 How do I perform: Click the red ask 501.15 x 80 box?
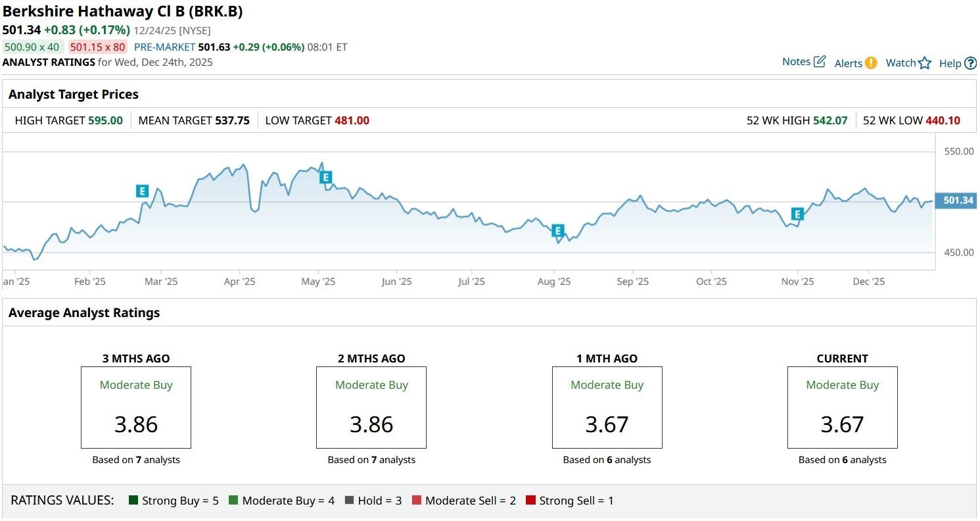coord(97,47)
